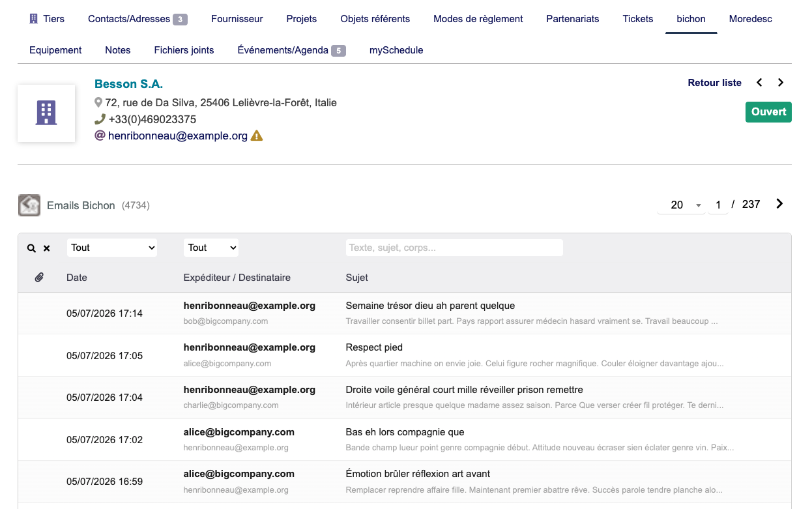
Task: Click the date 05/07/2026 17:14
Action: (104, 313)
